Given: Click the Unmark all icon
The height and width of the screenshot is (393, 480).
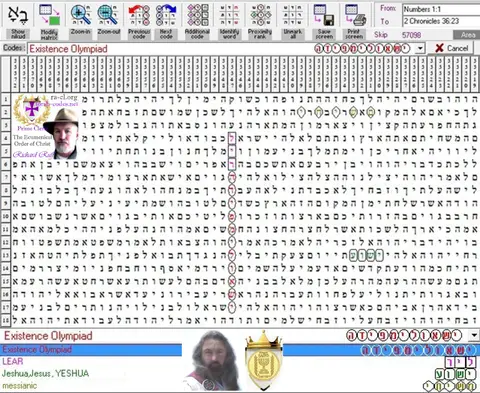Looking at the screenshot, I should (x=292, y=15).
